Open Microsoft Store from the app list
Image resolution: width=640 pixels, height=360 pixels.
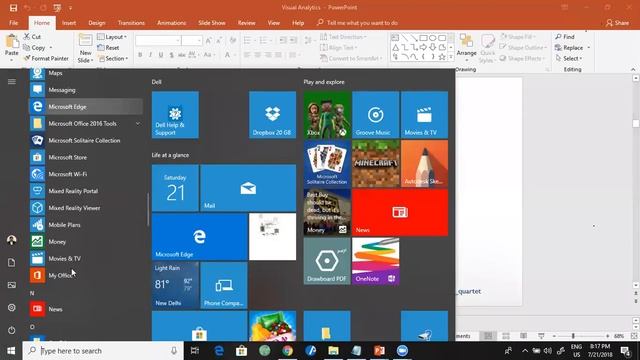pyautogui.click(x=86, y=157)
